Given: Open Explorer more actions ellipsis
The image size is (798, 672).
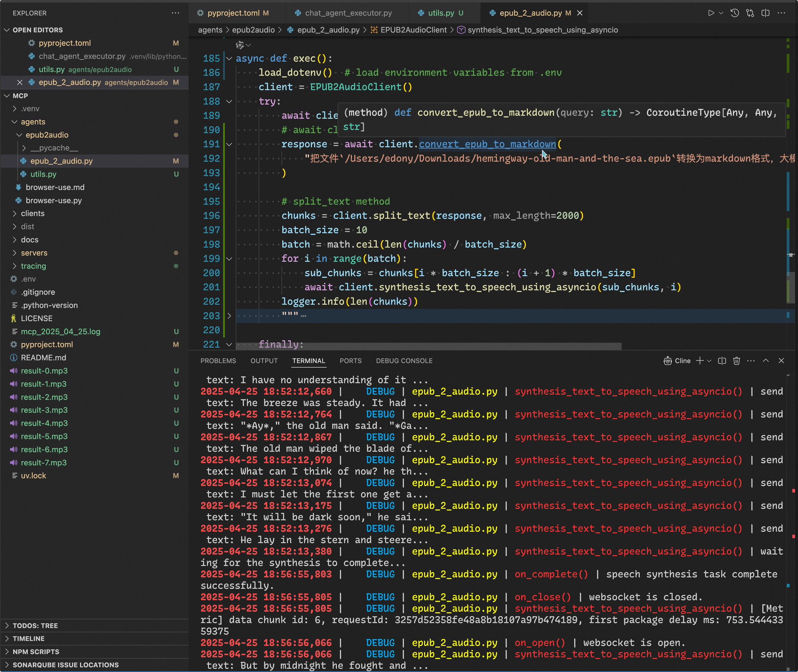Looking at the screenshot, I should 176,13.
